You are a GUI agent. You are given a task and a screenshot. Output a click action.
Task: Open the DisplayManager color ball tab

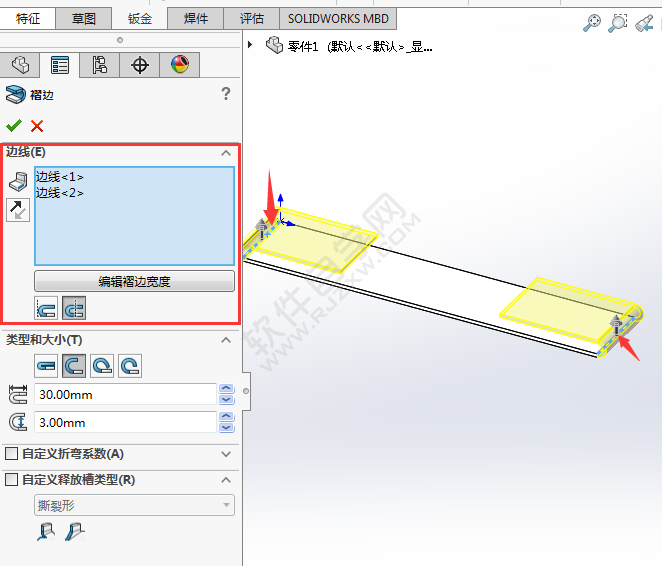179,65
